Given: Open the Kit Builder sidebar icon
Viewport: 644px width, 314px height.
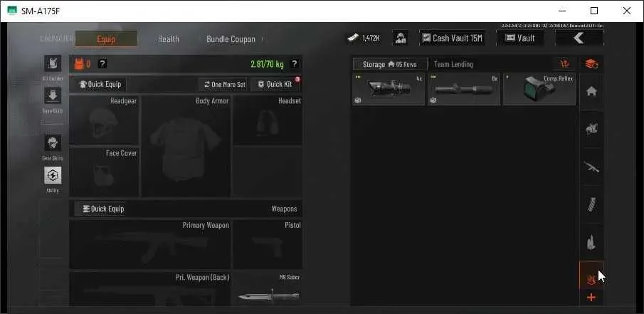Looking at the screenshot, I should coord(53,63).
